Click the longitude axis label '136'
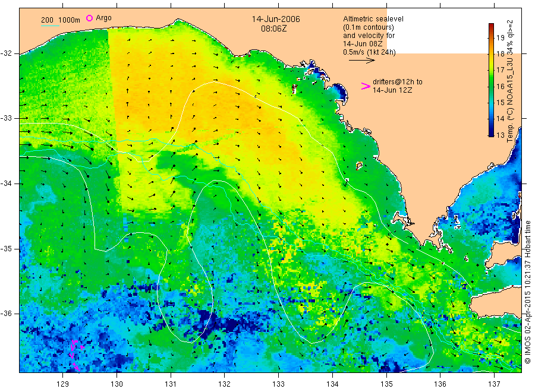The width and height of the screenshot is (535, 392). tap(440, 384)
